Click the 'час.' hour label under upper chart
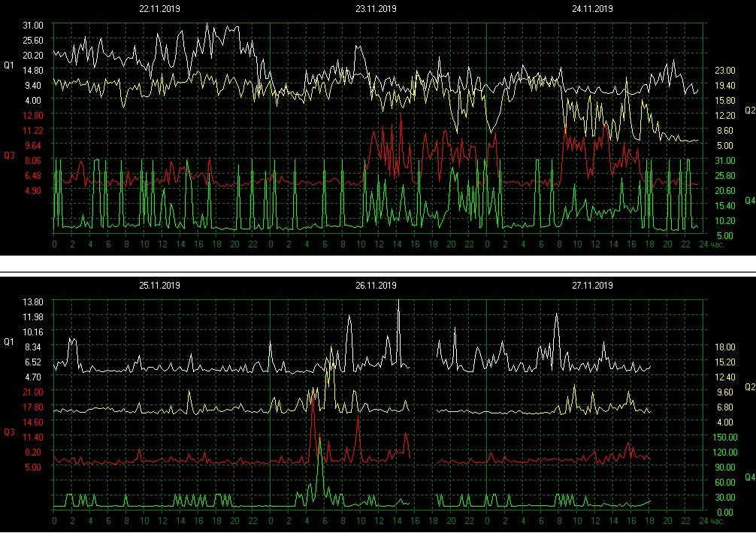Viewport: 756px width, 533px height. coord(719,244)
